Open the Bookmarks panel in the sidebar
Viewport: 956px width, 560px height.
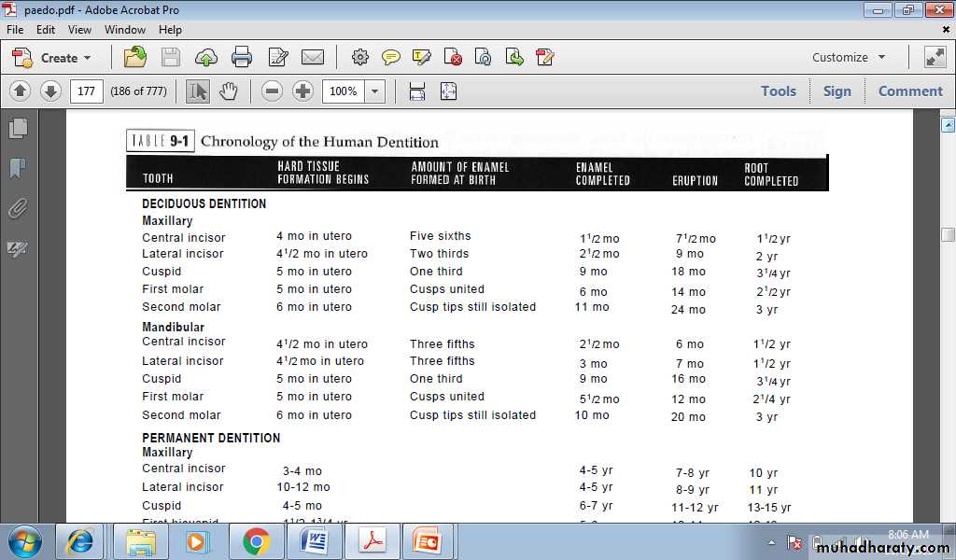(x=18, y=168)
